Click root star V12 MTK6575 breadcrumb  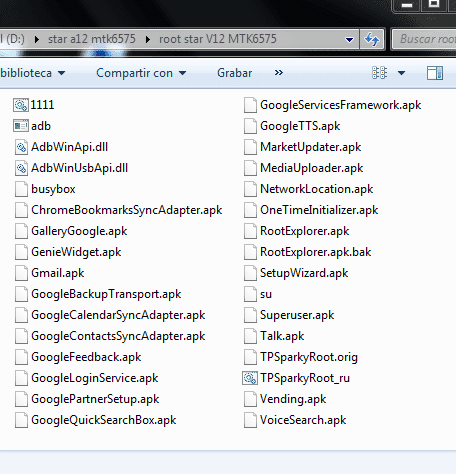coord(218,39)
